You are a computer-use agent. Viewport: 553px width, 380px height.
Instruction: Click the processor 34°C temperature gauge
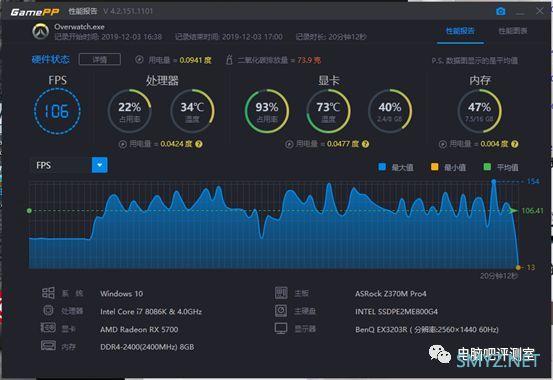[x=192, y=111]
